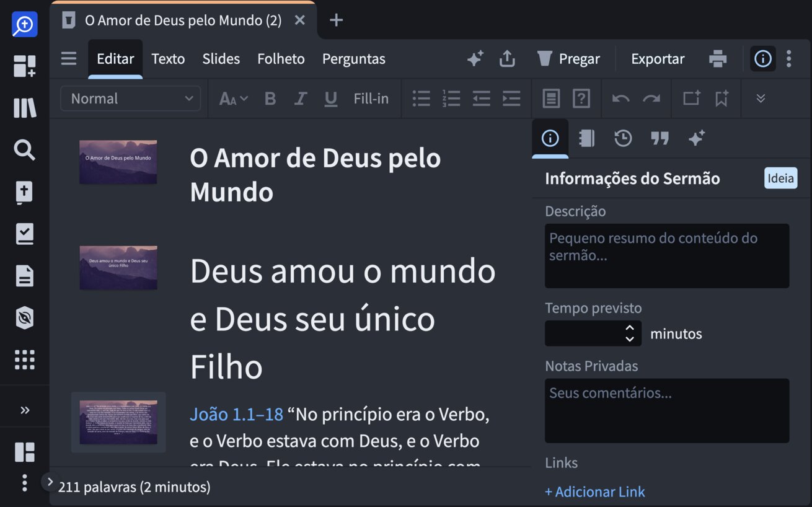812x507 pixels.
Task: Open the AI sparkle assistant in top bar
Action: (475, 59)
